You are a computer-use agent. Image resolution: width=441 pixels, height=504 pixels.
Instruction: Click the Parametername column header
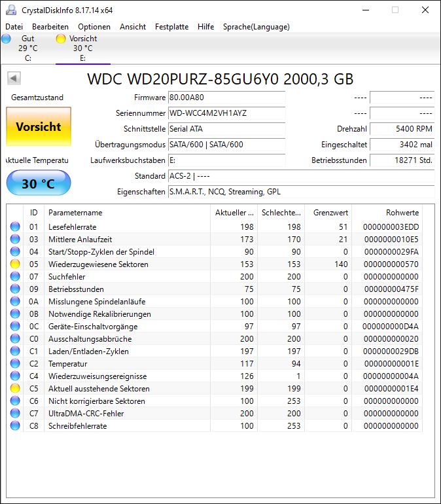click(x=127, y=213)
